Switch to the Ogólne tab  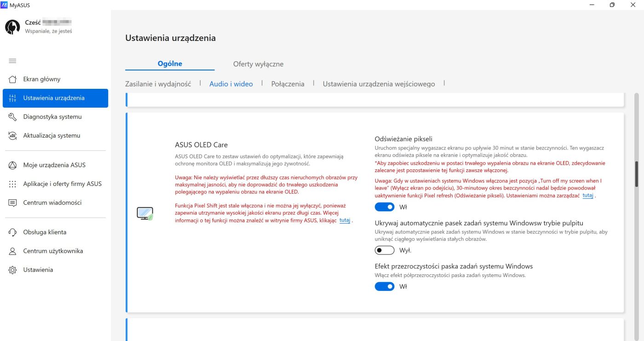(170, 64)
